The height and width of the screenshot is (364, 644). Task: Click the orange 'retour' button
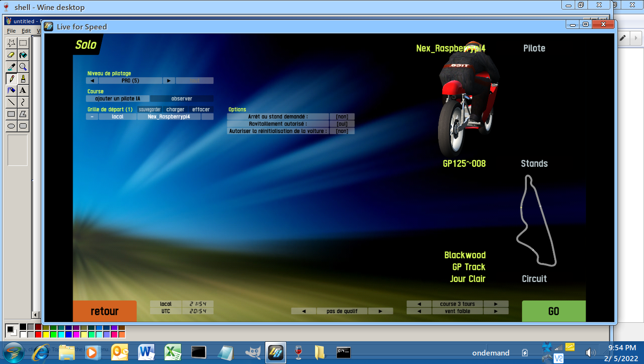click(104, 311)
